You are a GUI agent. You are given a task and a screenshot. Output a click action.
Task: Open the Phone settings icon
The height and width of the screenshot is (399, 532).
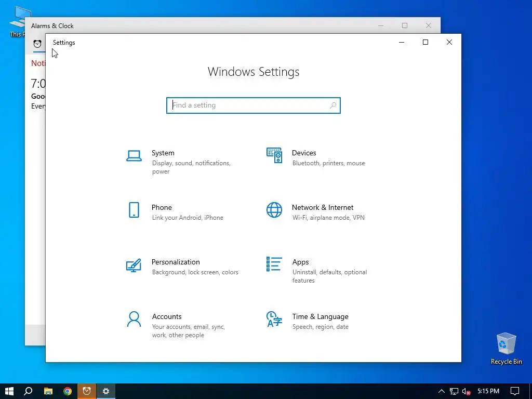134,210
